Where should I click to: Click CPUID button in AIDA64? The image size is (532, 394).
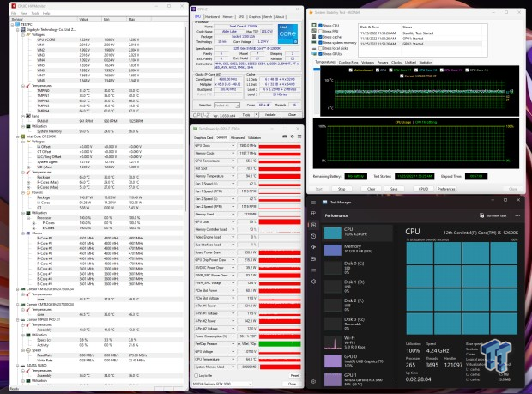click(423, 189)
